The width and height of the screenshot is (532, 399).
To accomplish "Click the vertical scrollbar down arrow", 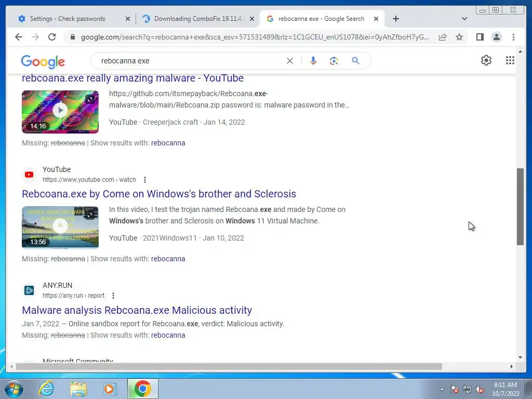I will click(x=520, y=357).
